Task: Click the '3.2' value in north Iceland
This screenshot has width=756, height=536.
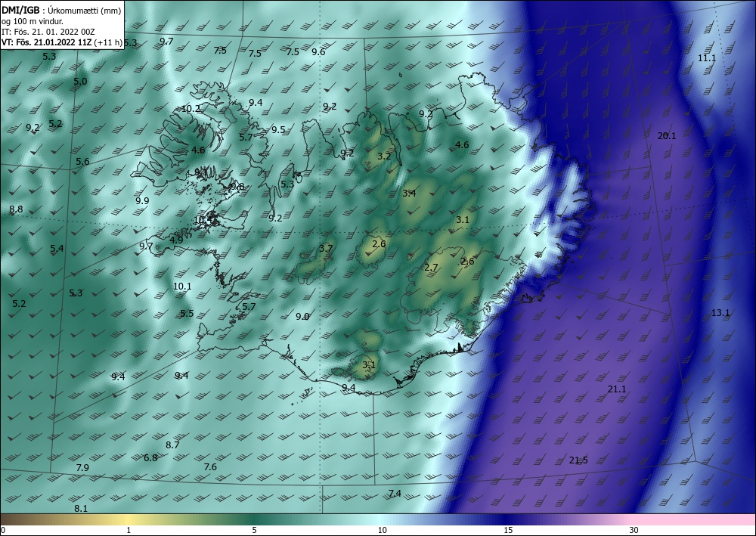Action: coord(384,156)
